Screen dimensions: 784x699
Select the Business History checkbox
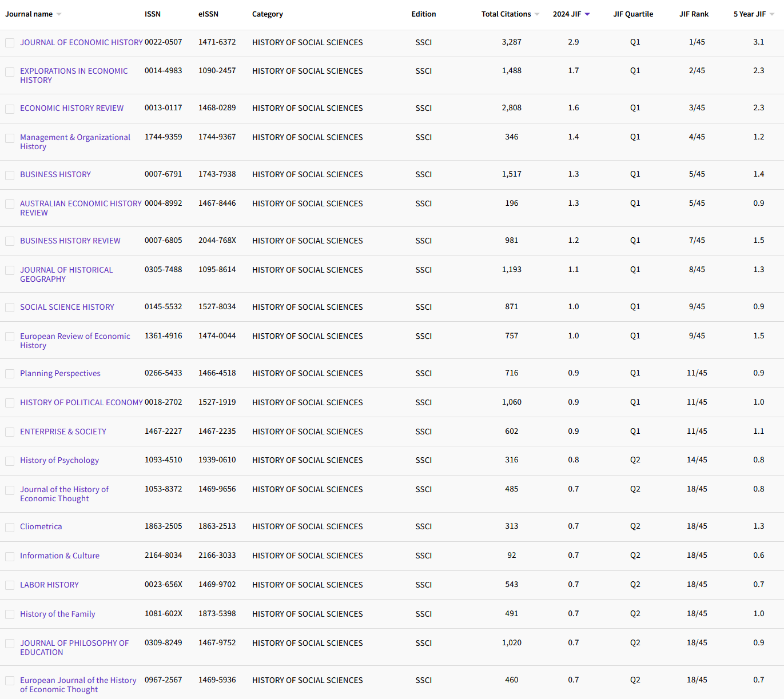[10, 175]
